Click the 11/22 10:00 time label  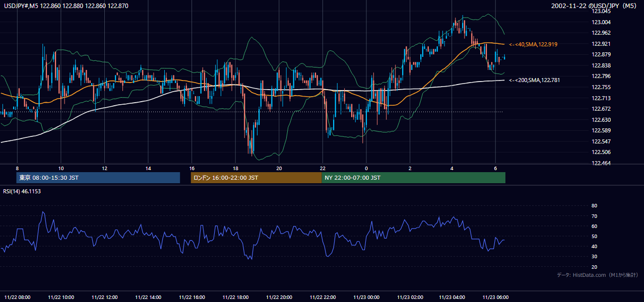click(x=61, y=297)
